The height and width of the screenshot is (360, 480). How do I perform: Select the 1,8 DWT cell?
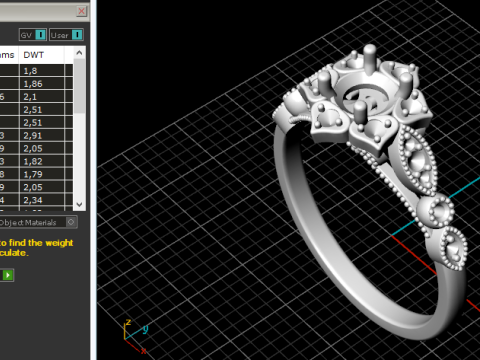pyautogui.click(x=42, y=71)
